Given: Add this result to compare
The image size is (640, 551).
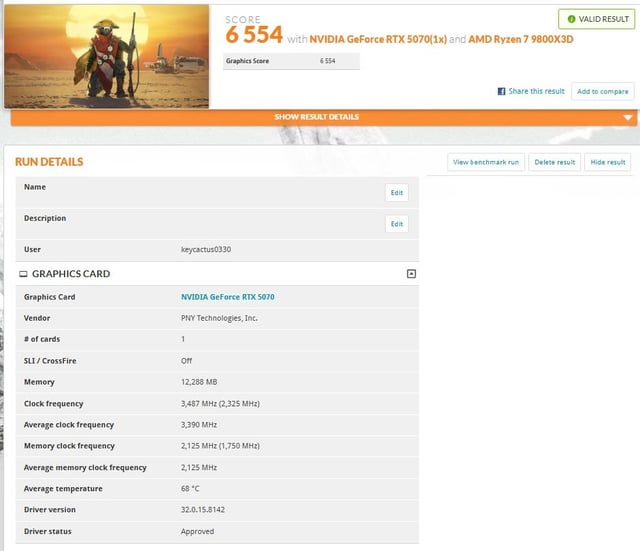Looking at the screenshot, I should (x=602, y=91).
